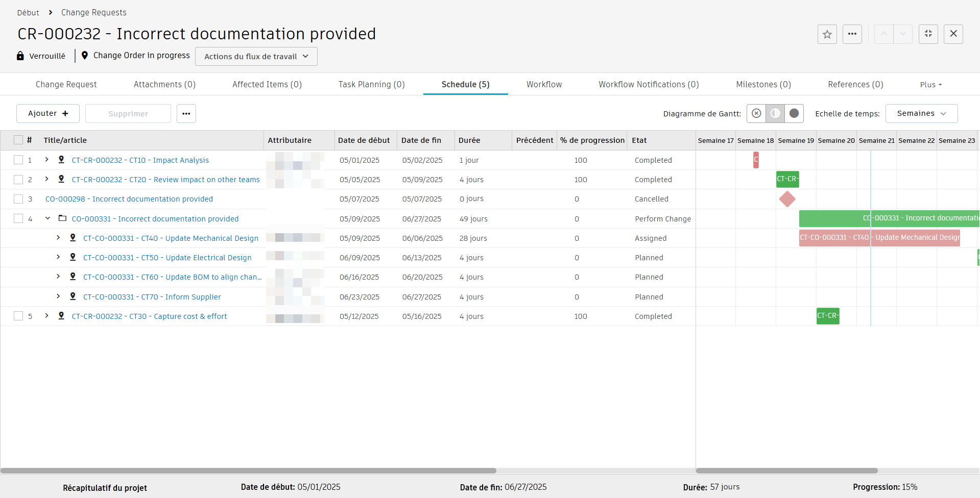Viewport: 980px width, 498px height.
Task: Click the favorite star icon
Action: (x=827, y=34)
